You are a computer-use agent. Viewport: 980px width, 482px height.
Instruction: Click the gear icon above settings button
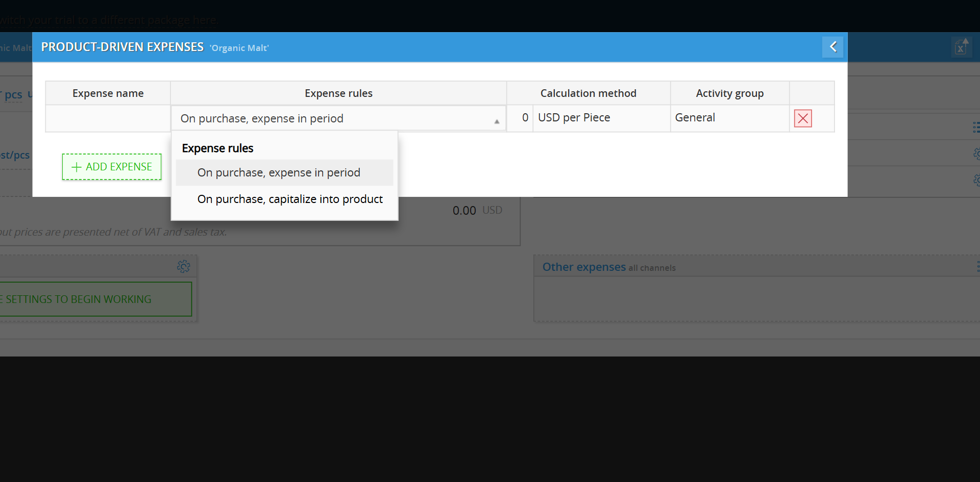[183, 266]
